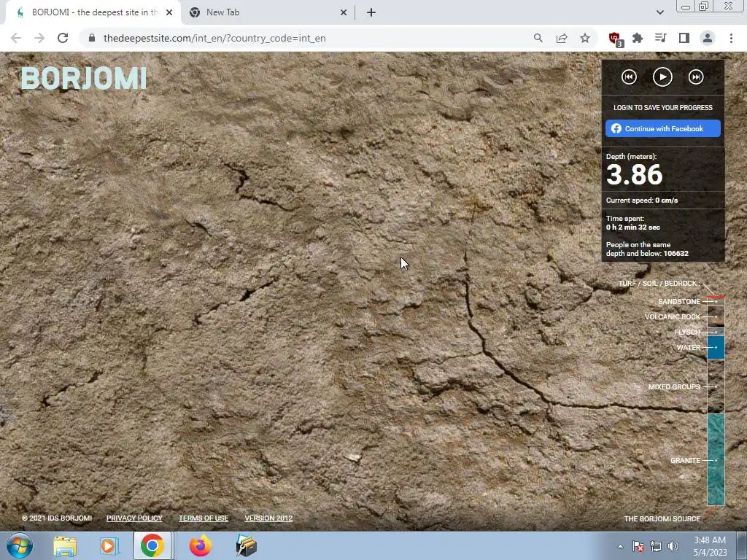Jump to the Volcanic Rock layer marker
Image resolution: width=747 pixels, height=560 pixels.
(x=673, y=316)
